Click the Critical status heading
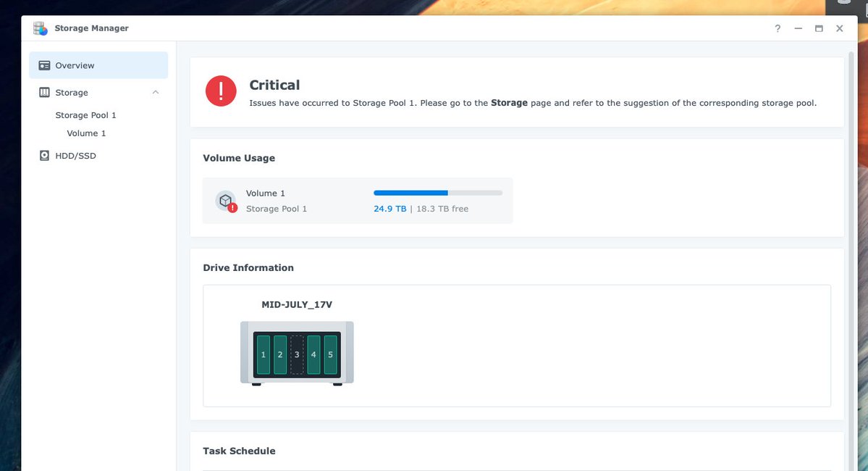The height and width of the screenshot is (471, 868). coord(274,85)
